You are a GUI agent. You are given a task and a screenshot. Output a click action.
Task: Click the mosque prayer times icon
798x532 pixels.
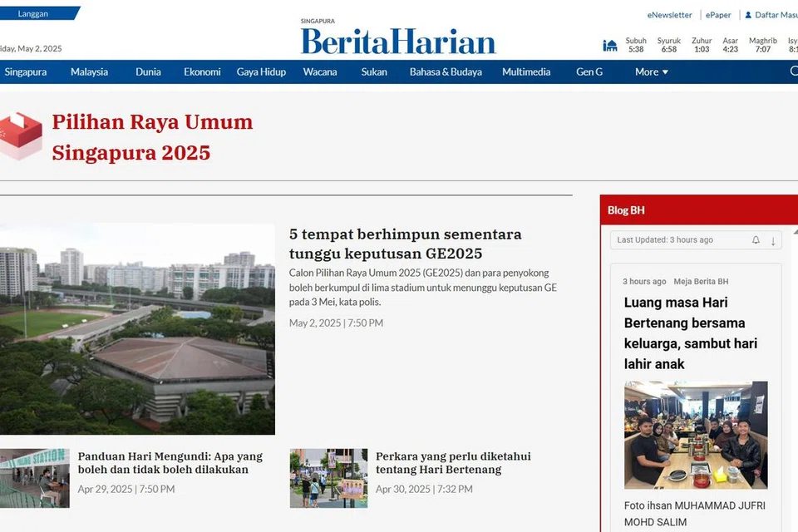[610, 45]
